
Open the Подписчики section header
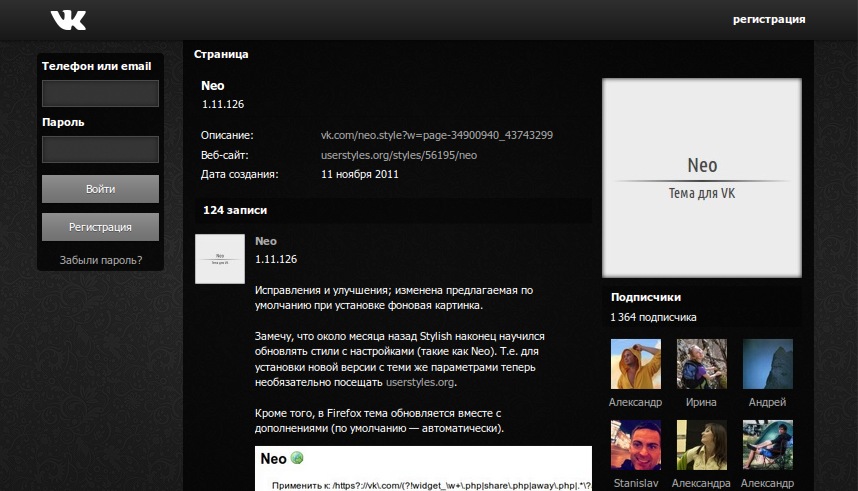(646, 297)
